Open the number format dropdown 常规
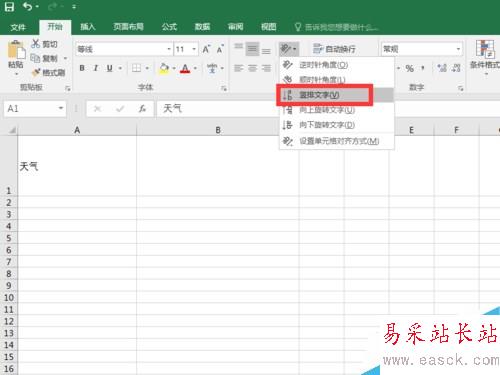Viewport: 500px width, 375px height. (458, 49)
